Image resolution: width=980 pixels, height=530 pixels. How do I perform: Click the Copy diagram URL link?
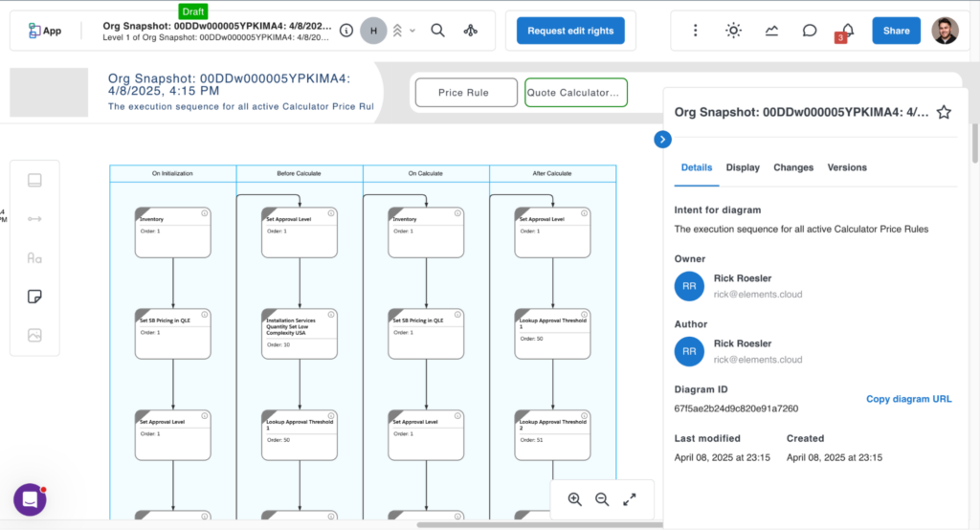908,399
